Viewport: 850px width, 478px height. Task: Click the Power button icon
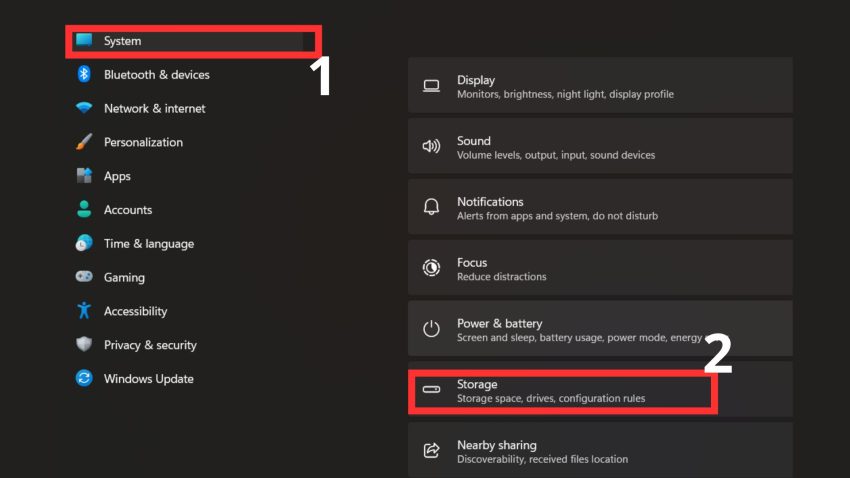point(432,328)
